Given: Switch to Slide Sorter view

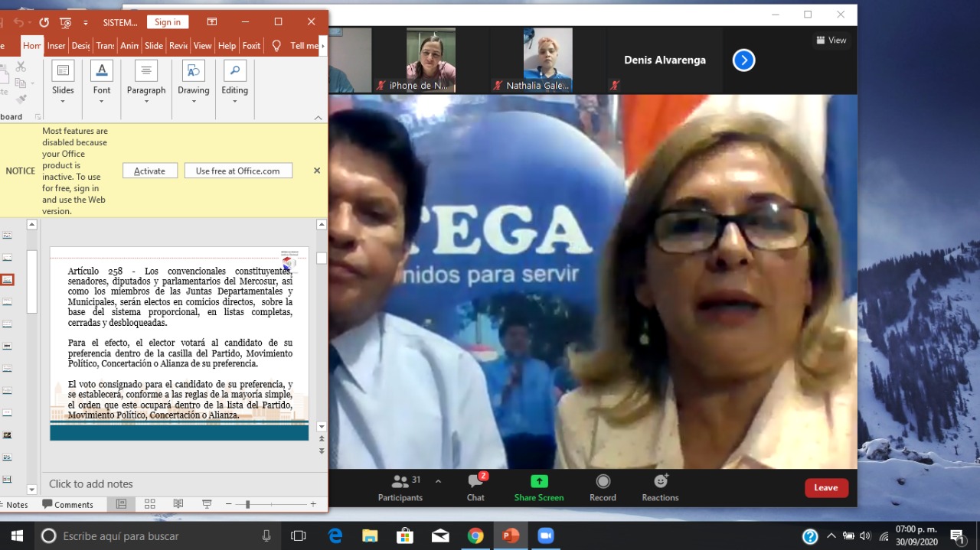Looking at the screenshot, I should pyautogui.click(x=150, y=504).
